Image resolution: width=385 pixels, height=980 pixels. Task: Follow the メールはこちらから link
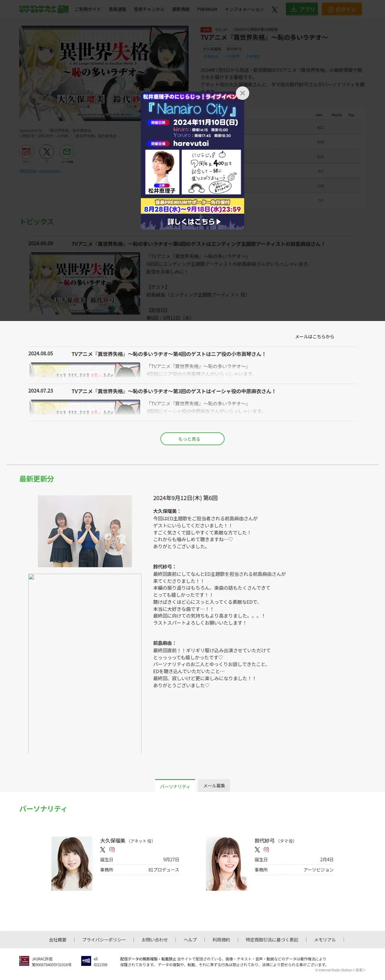[x=315, y=337]
